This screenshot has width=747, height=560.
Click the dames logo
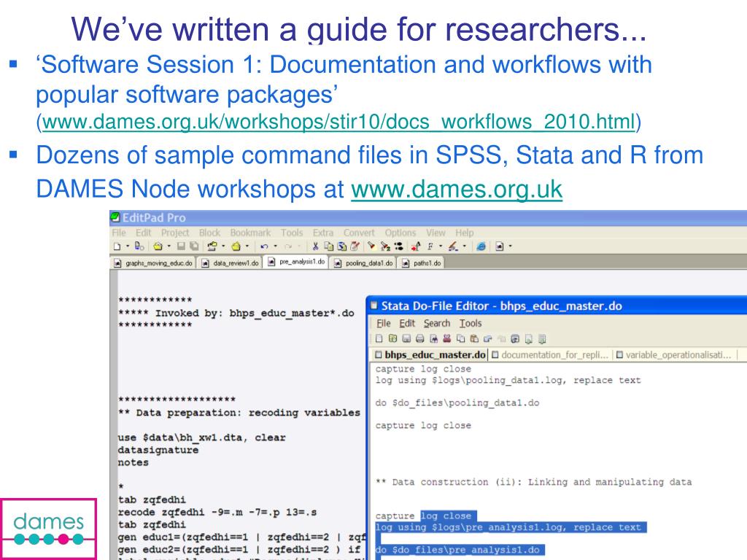coord(49,529)
